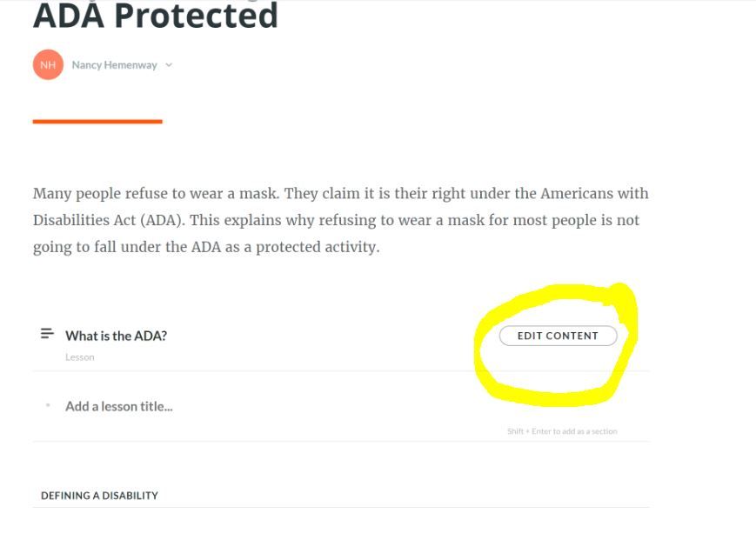Select the DEFINING A DISABILITY section header
The width and height of the screenshot is (756, 546).
pos(99,496)
